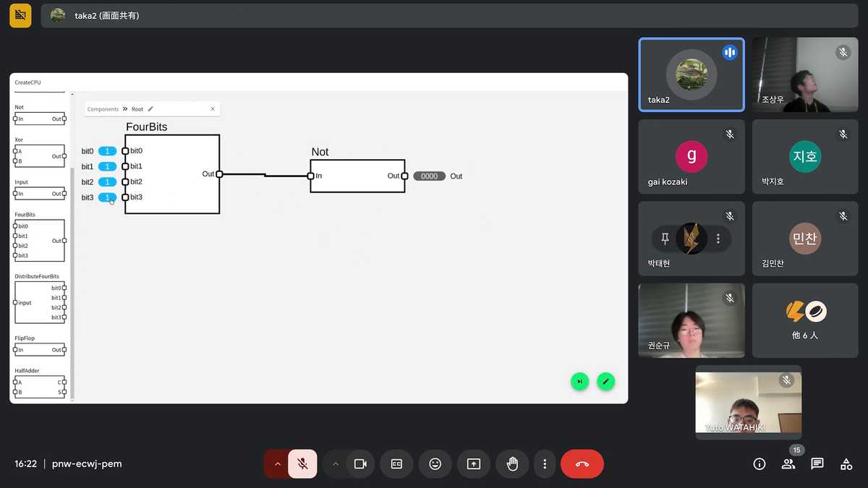The height and width of the screenshot is (488, 868).
Task: Open the more options three-dot menu
Action: (545, 464)
